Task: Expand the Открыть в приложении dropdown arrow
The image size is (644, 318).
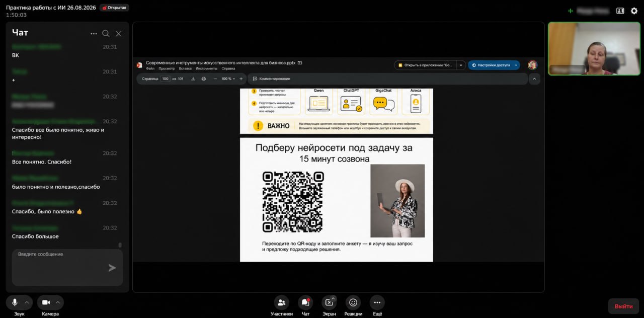Action: point(461,65)
